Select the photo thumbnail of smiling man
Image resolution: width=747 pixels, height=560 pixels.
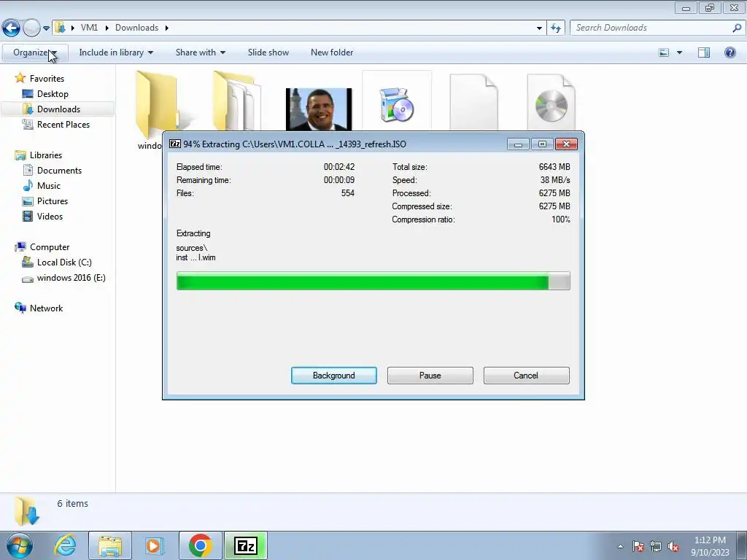click(319, 109)
